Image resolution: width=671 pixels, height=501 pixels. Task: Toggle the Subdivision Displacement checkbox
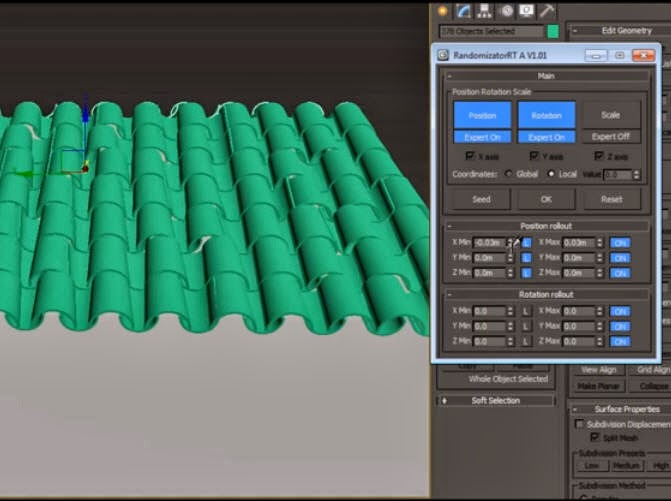[x=579, y=424]
